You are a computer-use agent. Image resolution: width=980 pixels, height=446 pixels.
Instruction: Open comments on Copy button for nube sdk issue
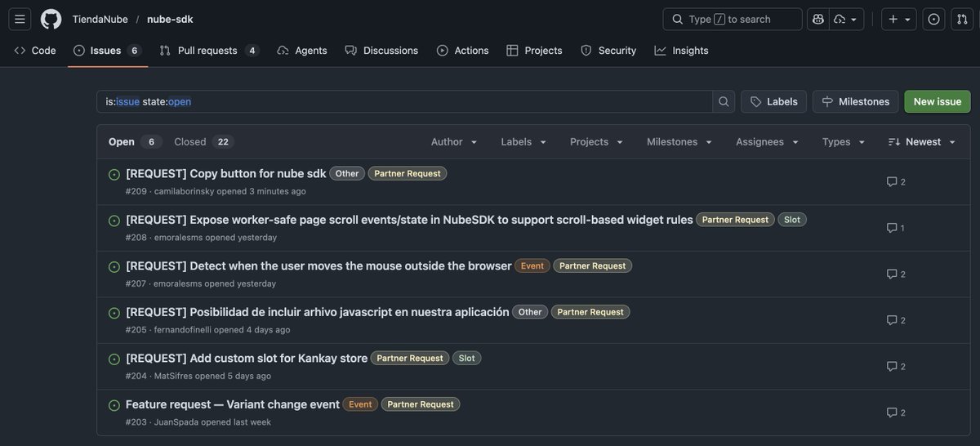[x=896, y=181]
